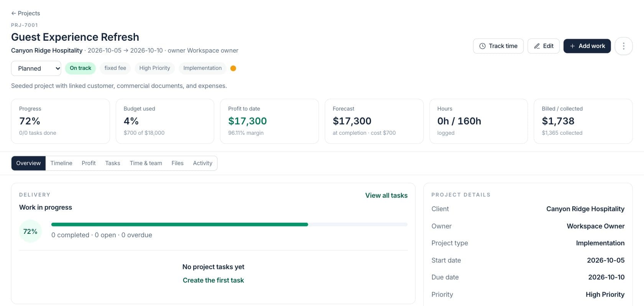Click the No project tasks yet message
The width and height of the screenshot is (644, 306).
[213, 267]
